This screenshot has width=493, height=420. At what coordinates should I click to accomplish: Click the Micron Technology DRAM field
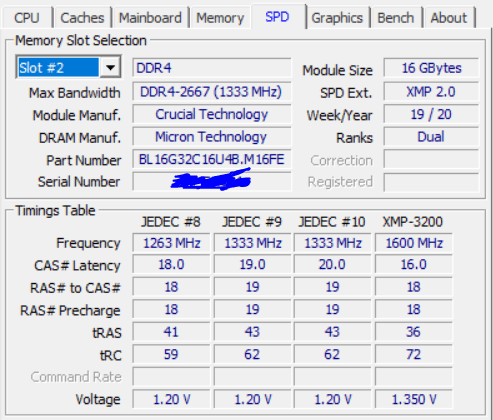click(x=212, y=137)
